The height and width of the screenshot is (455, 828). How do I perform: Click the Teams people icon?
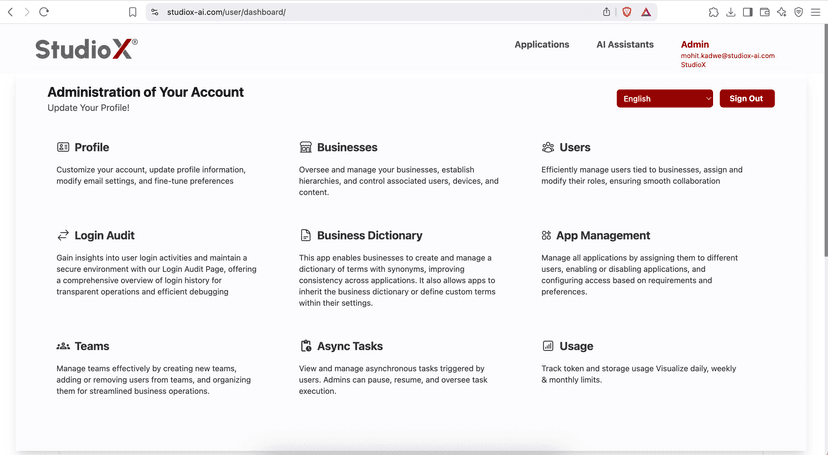[x=63, y=346]
